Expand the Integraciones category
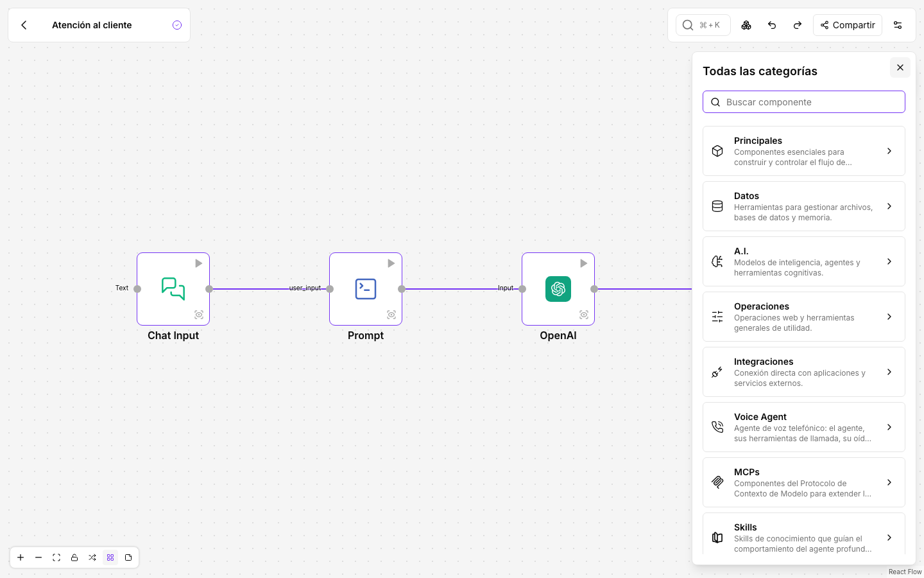Viewport: 924px width, 578px height. point(803,372)
